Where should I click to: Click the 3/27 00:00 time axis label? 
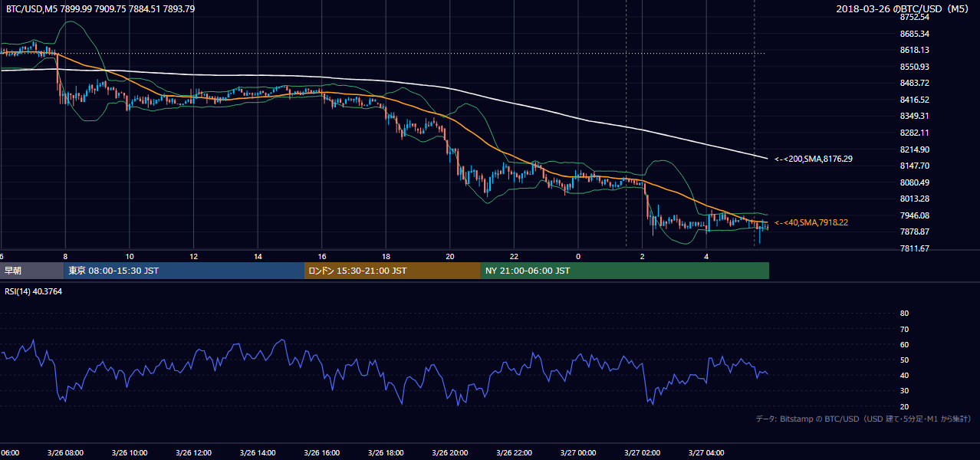click(577, 453)
